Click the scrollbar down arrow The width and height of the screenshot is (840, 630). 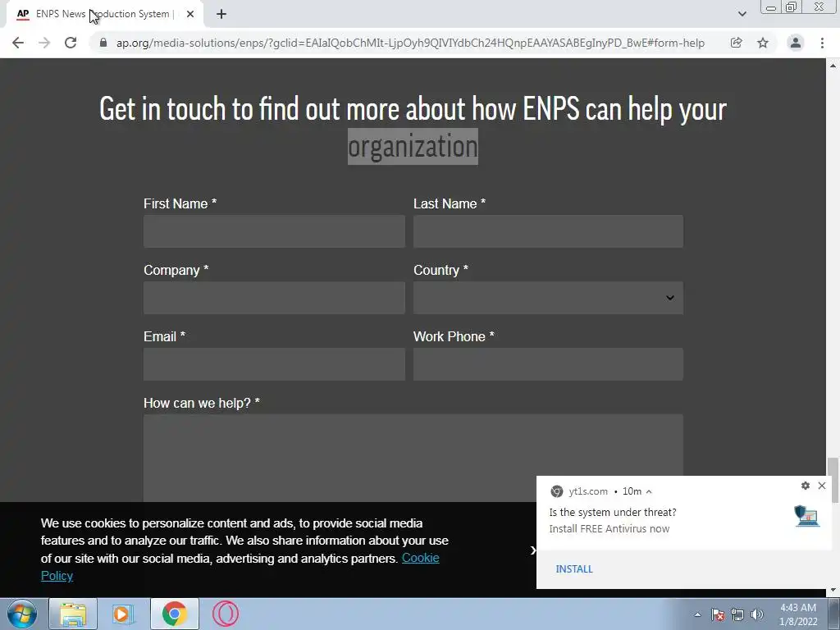tap(833, 591)
